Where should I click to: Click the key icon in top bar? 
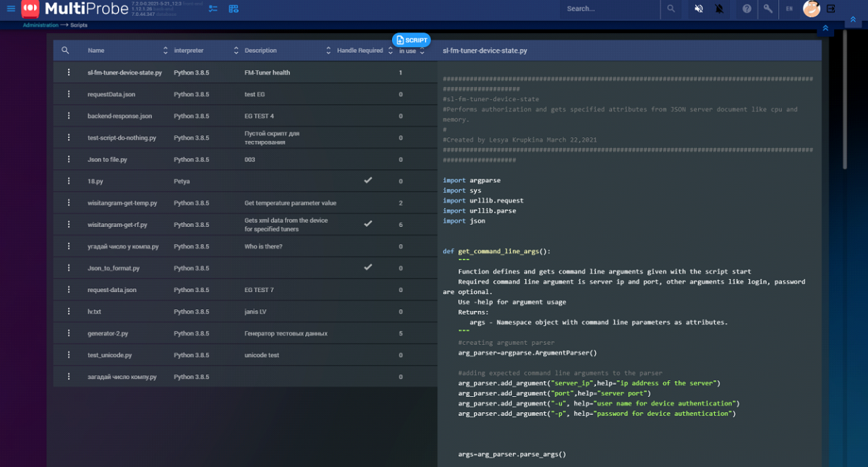point(768,9)
